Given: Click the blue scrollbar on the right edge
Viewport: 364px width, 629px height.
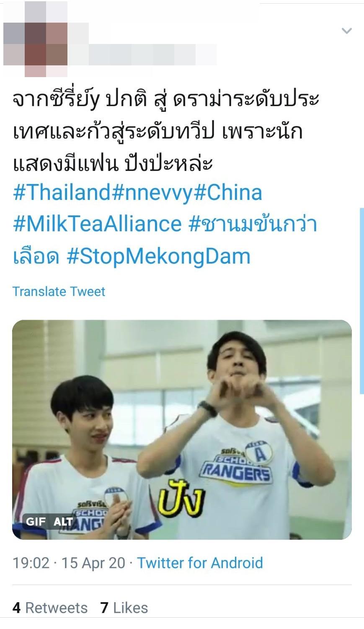Looking at the screenshot, I should (x=361, y=301).
